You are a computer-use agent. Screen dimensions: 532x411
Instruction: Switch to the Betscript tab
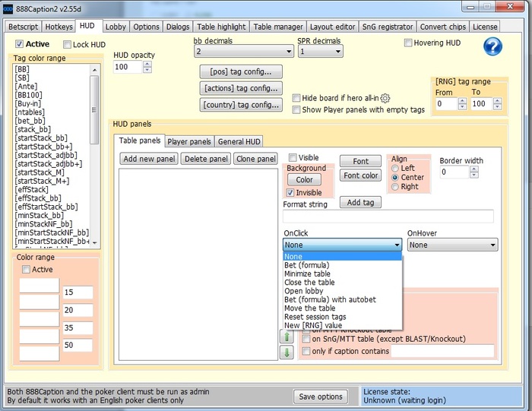(x=23, y=27)
